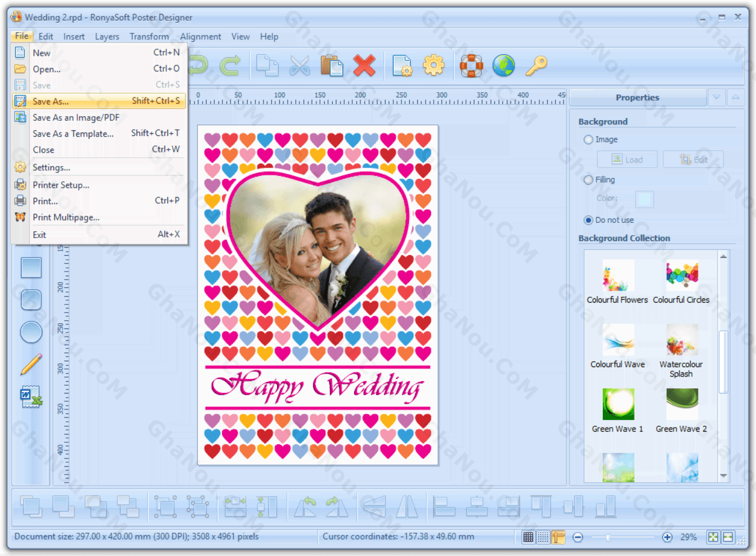Click the Load background image button
This screenshot has width=756, height=556.
[x=627, y=160]
